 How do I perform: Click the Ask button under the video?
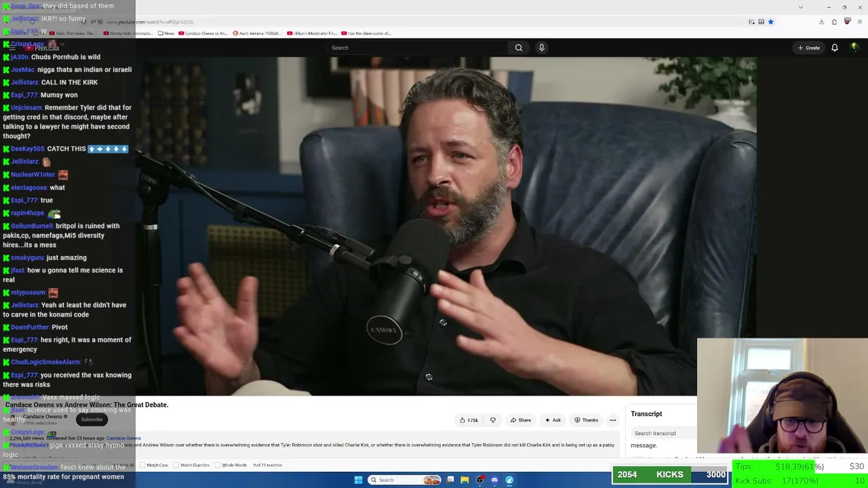(553, 420)
